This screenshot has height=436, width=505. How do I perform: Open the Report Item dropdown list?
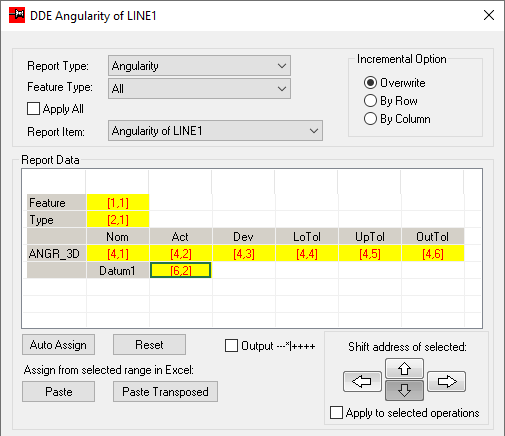tap(215, 131)
